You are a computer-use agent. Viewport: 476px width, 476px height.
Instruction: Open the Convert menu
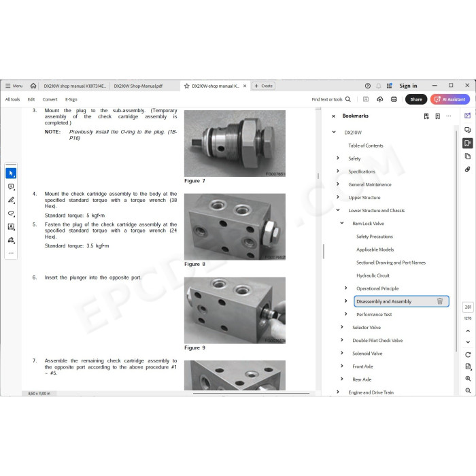point(50,99)
